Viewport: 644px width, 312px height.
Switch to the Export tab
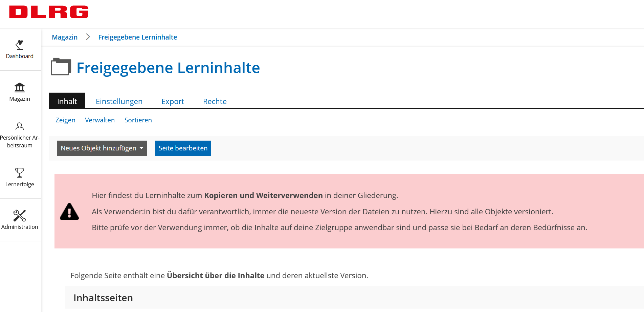pos(173,101)
